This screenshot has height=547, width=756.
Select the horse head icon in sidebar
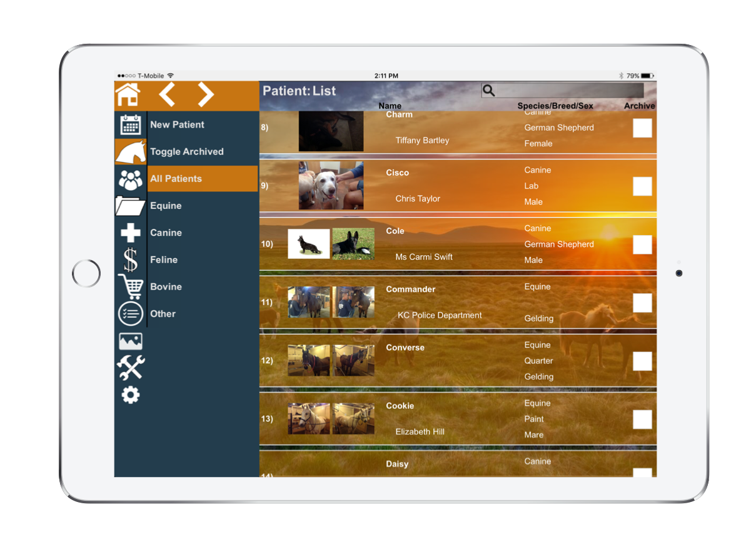(x=131, y=151)
